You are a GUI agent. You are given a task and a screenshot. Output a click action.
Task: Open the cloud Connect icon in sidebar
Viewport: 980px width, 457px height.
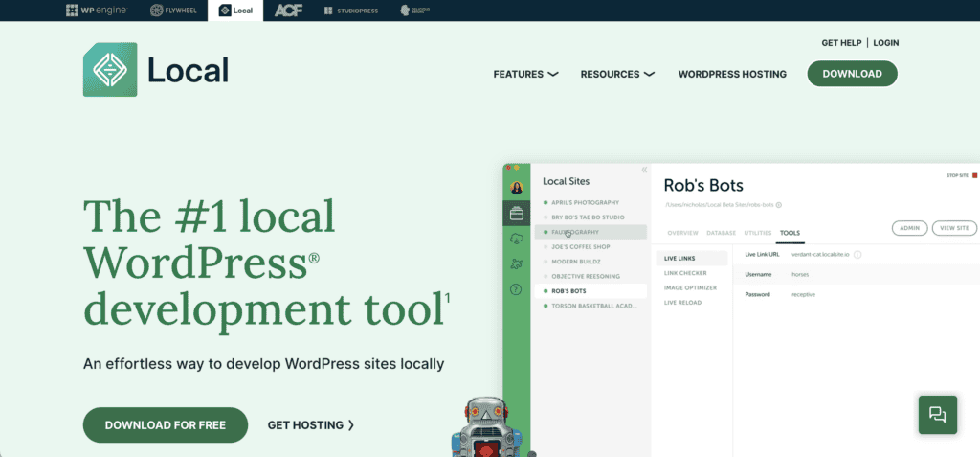coord(516,239)
